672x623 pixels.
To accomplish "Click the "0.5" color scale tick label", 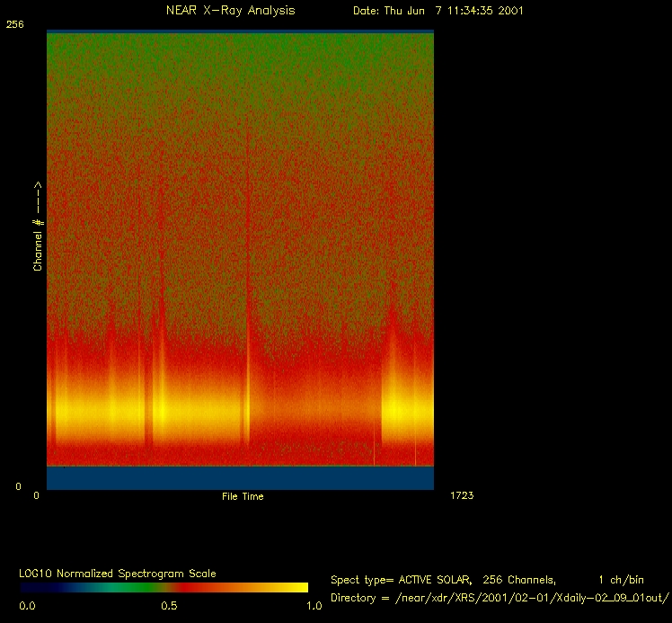I will tap(168, 606).
